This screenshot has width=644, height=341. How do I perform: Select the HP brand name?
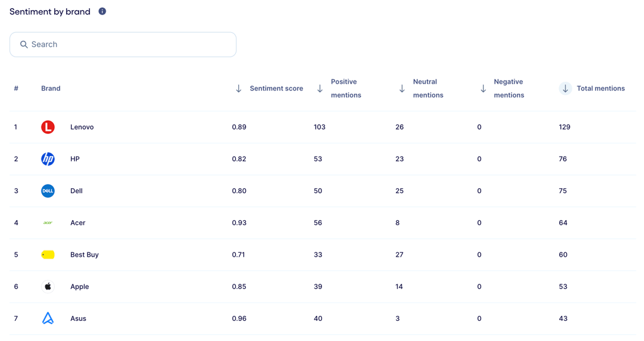(x=75, y=159)
